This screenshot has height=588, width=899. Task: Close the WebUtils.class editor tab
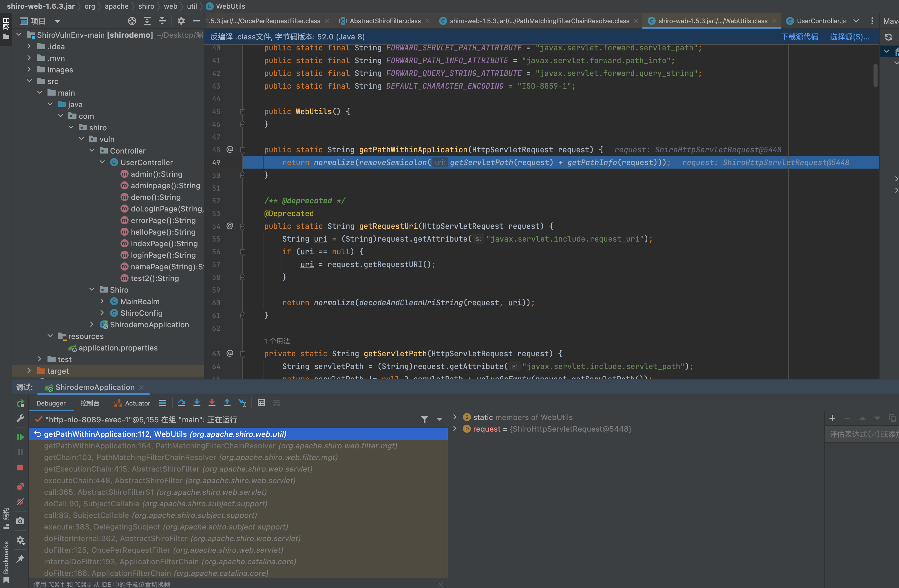point(774,21)
